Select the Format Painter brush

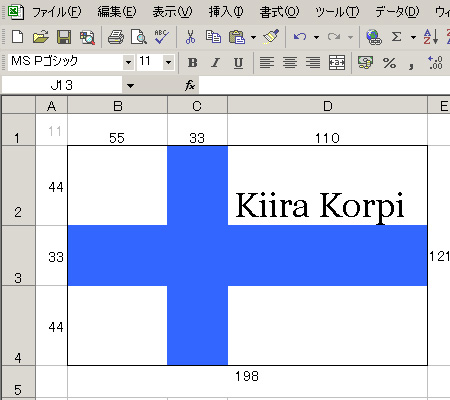click(271, 37)
